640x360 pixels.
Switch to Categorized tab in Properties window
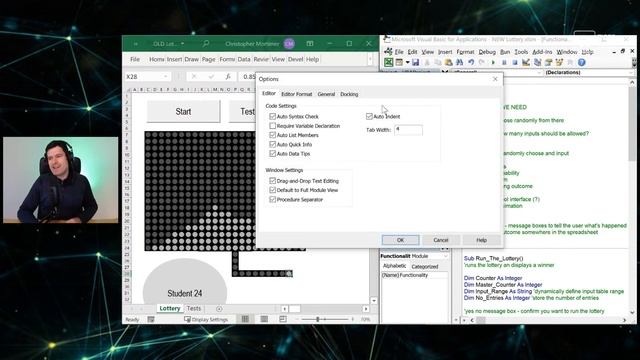[424, 267]
